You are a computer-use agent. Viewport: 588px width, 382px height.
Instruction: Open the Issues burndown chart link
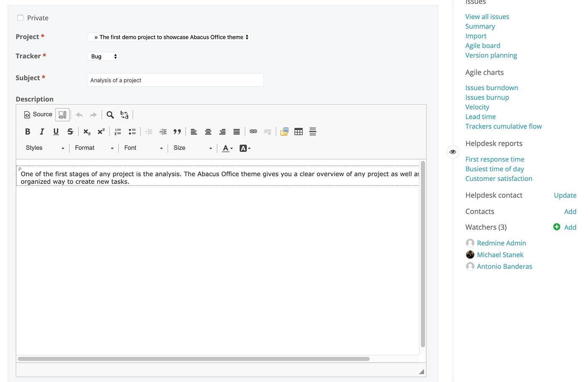tap(491, 88)
